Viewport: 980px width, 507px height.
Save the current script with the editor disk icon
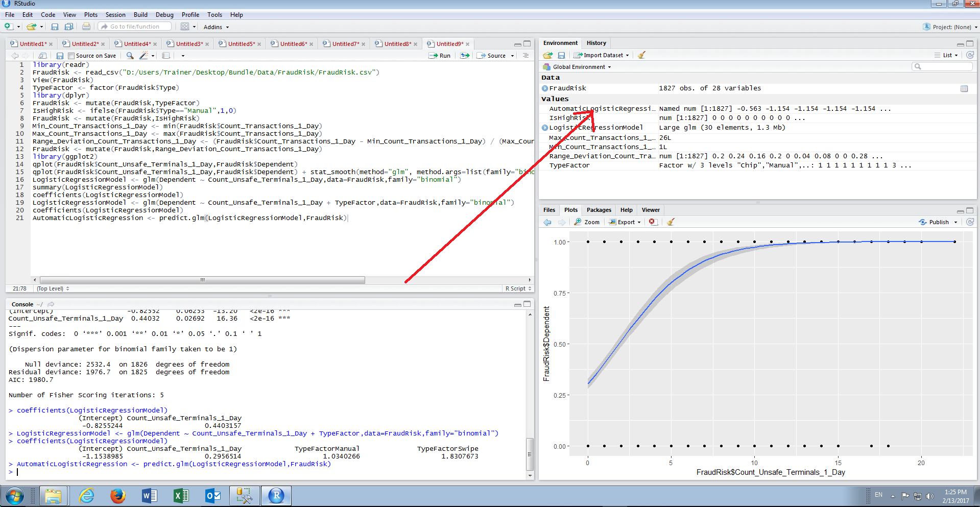[60, 56]
